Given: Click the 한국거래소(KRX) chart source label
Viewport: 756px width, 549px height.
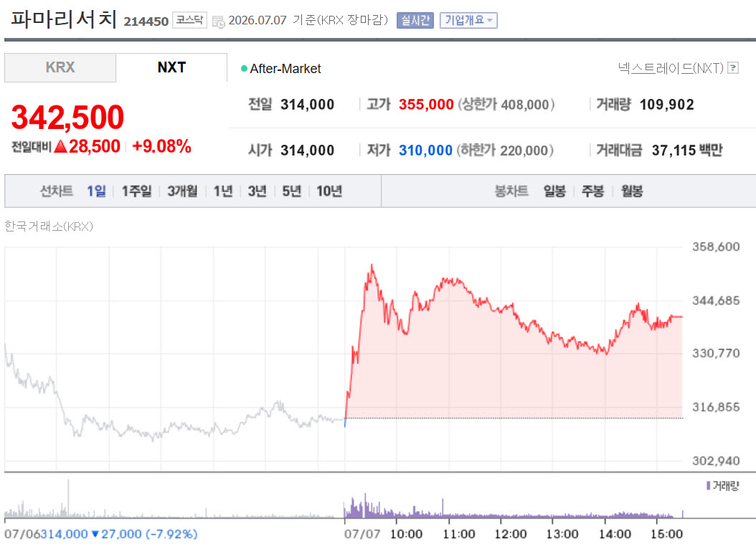Looking at the screenshot, I should click(x=49, y=226).
